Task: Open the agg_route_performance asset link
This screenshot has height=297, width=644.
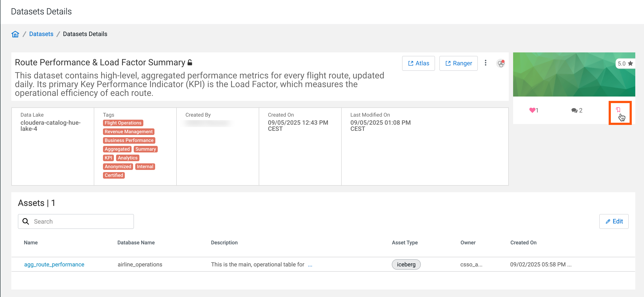Action: (54, 264)
